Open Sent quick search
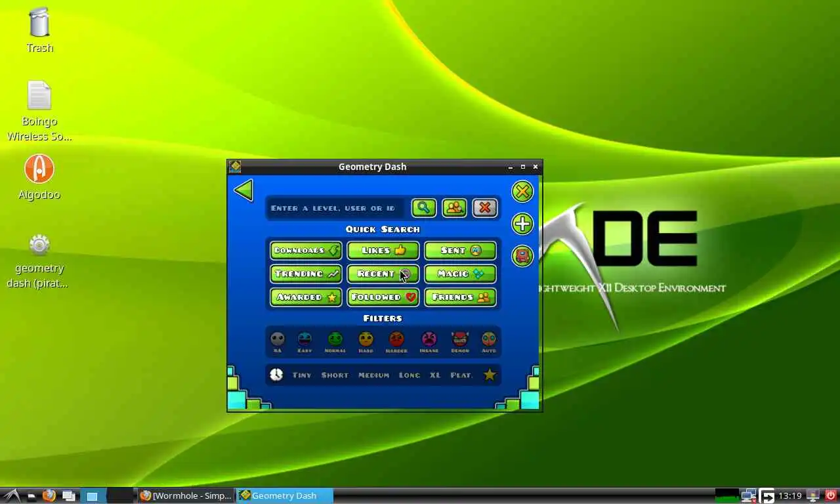 460,250
